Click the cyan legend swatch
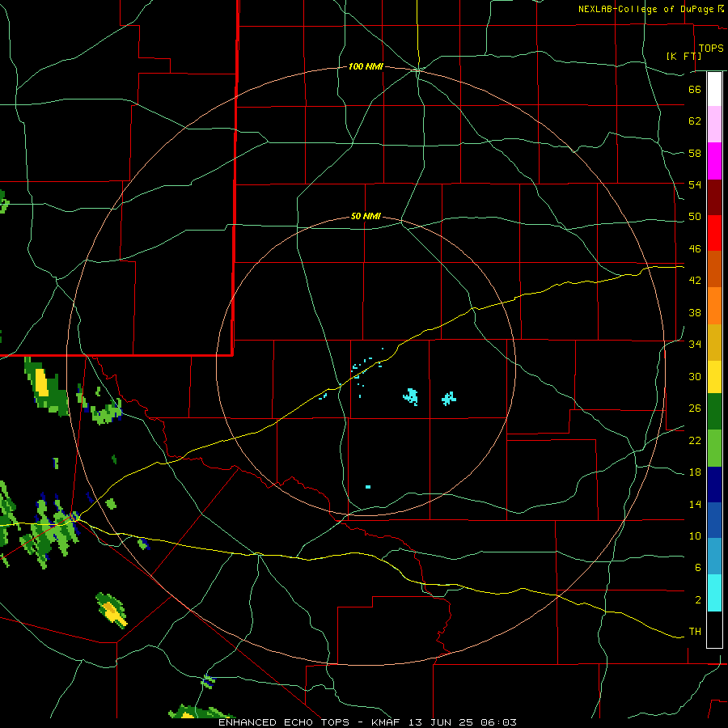The image size is (728, 728). [714, 593]
